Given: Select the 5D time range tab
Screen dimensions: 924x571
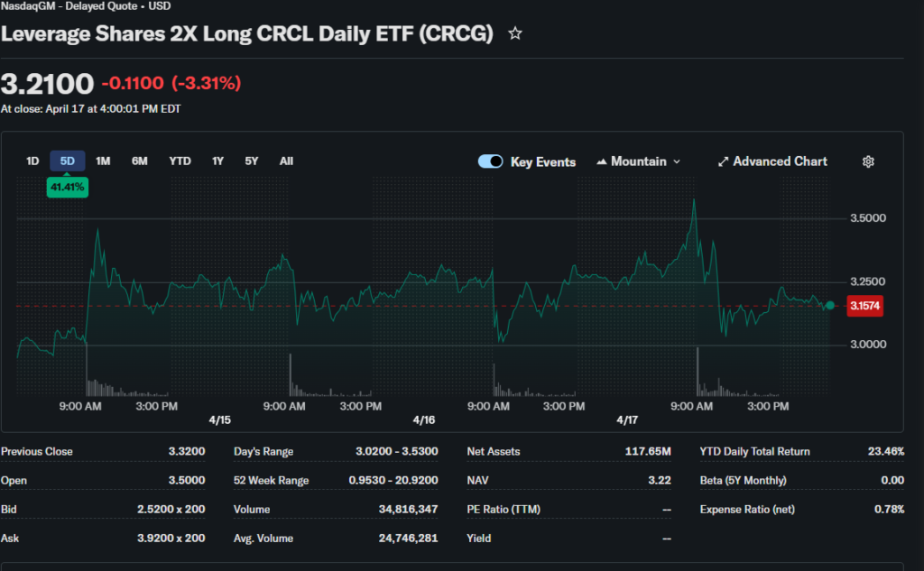Looking at the screenshot, I should click(x=68, y=161).
